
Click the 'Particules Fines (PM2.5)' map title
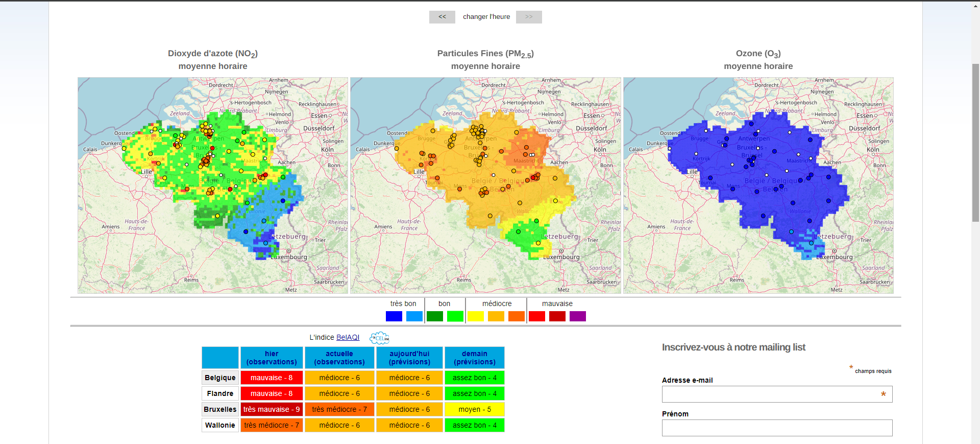[485, 54]
